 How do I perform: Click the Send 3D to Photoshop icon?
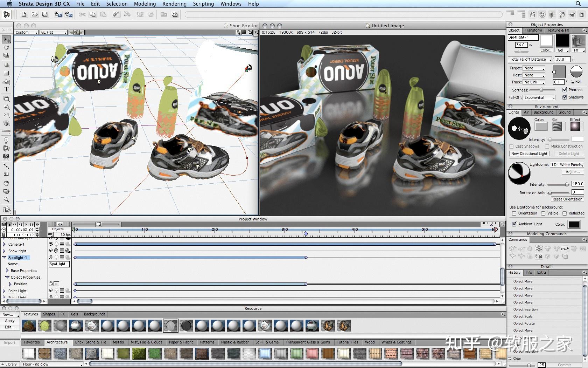point(58,14)
